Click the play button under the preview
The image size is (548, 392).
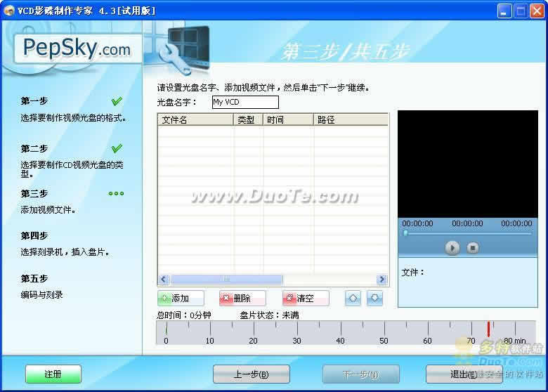[452, 248]
